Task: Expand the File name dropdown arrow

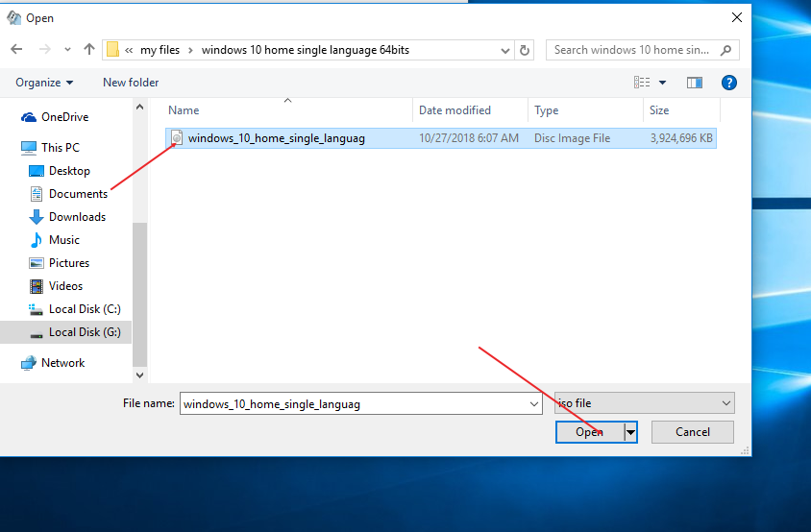Action: (534, 403)
